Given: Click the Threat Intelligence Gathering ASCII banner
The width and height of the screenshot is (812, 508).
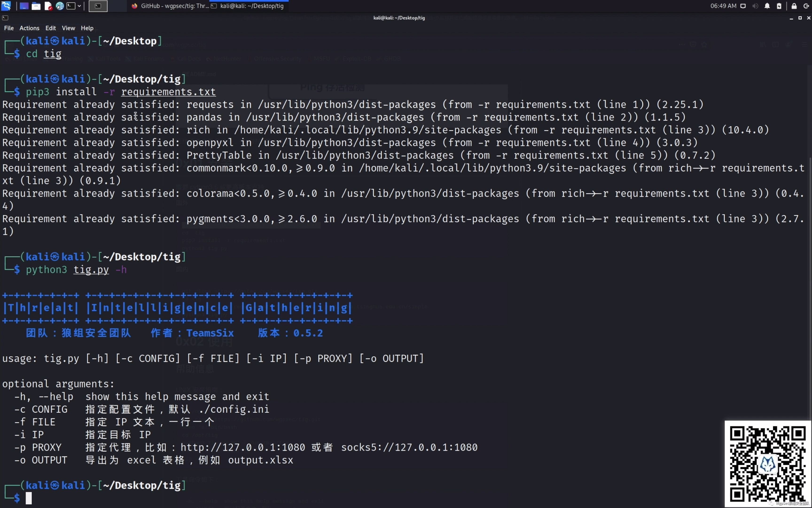Looking at the screenshot, I should (x=177, y=308).
